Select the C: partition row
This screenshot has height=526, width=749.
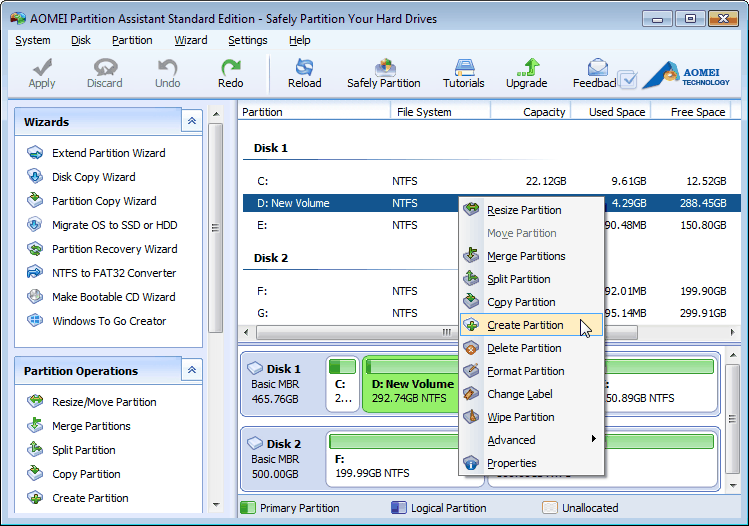[492, 181]
